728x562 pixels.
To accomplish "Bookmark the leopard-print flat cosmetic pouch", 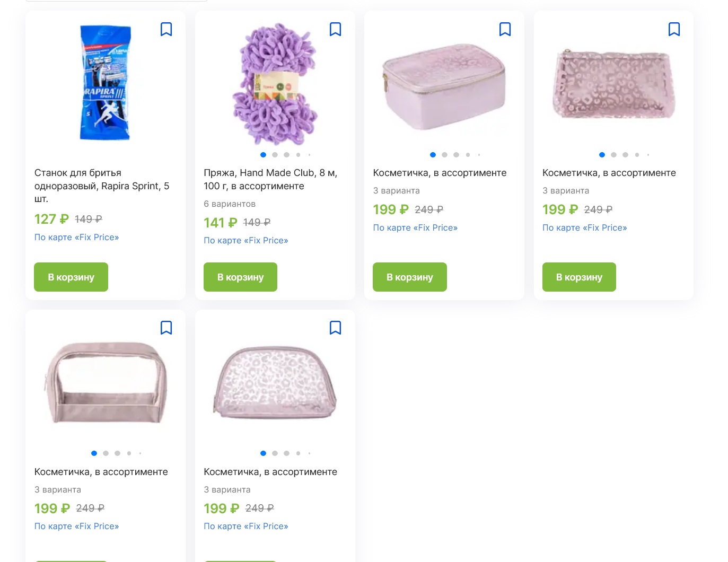I will click(x=674, y=29).
